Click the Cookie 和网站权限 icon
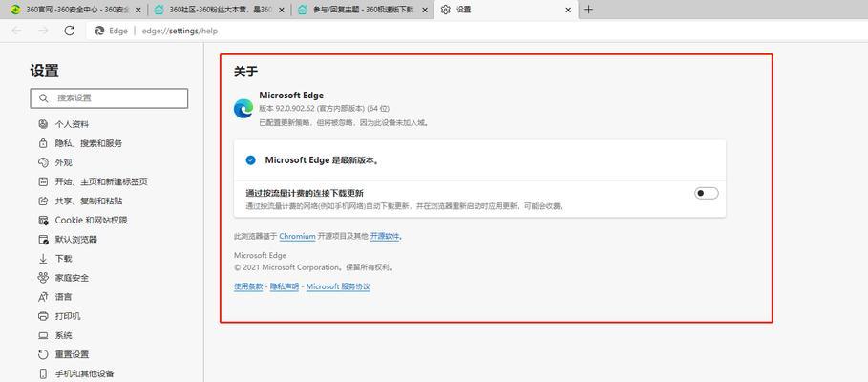Viewport: 868px width, 382px height. [x=43, y=221]
